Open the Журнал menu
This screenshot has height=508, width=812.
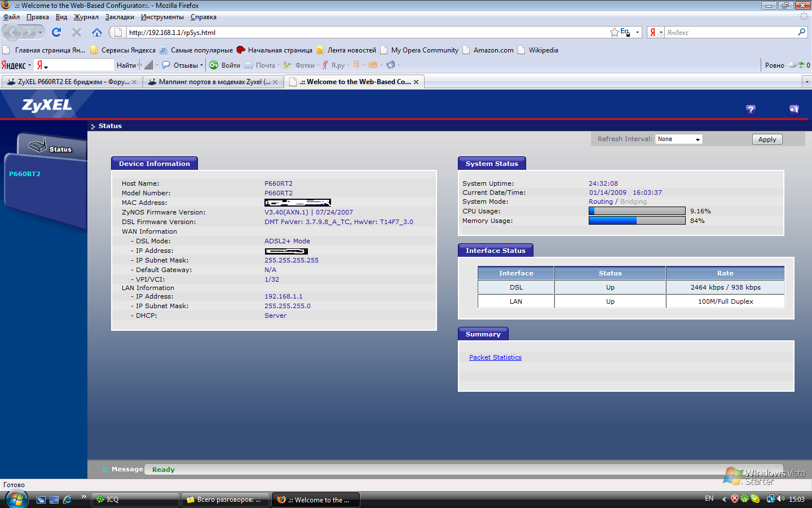[x=86, y=17]
